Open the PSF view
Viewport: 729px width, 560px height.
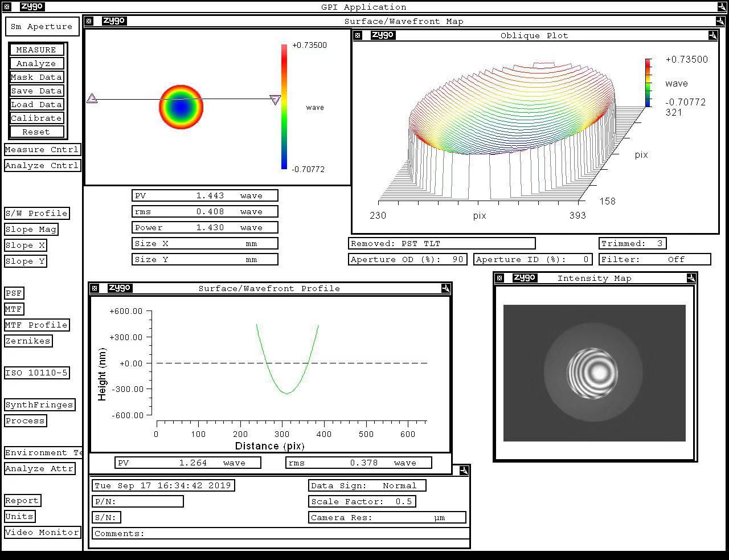(14, 293)
